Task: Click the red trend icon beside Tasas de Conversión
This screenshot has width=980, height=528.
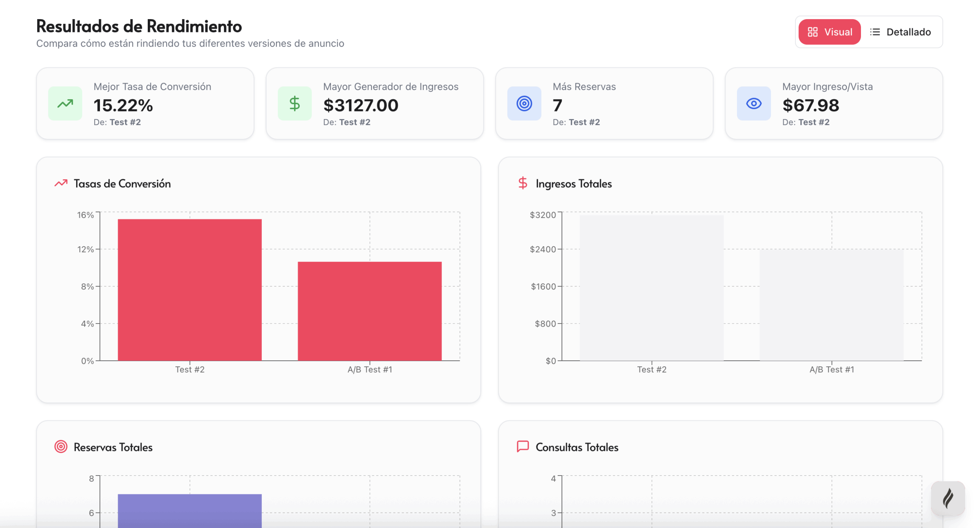Action: (60, 183)
